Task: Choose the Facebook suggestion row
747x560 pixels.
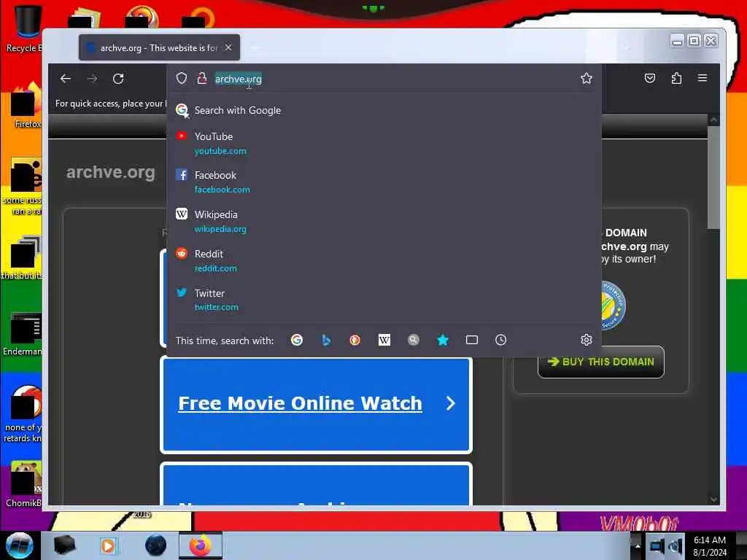Action: (x=384, y=182)
